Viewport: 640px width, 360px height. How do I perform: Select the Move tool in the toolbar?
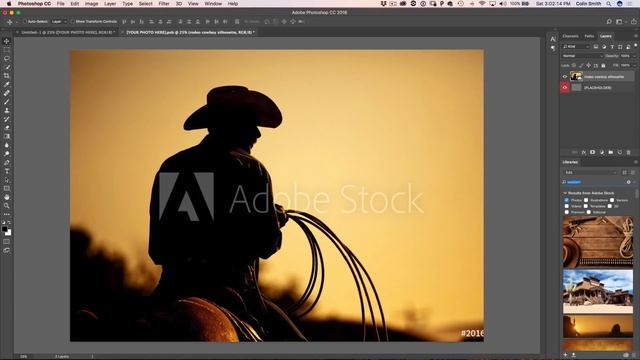(x=7, y=41)
